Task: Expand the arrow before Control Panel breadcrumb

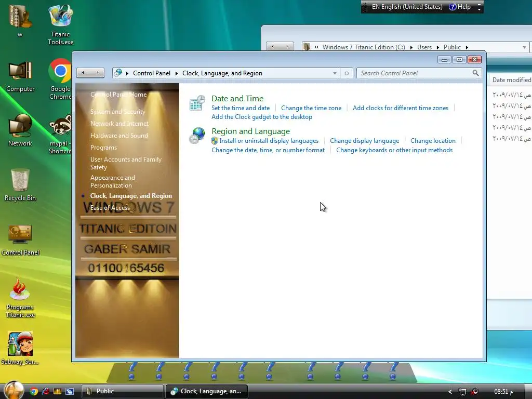Action: (x=127, y=73)
